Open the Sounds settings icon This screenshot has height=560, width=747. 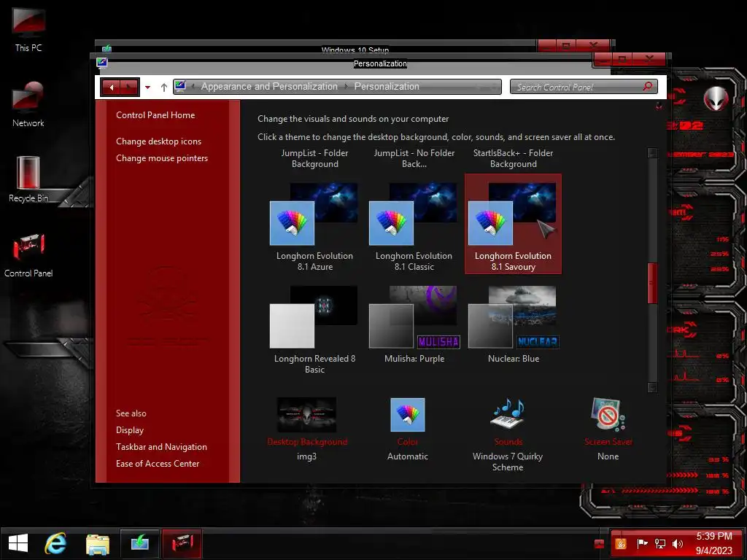pyautogui.click(x=508, y=413)
